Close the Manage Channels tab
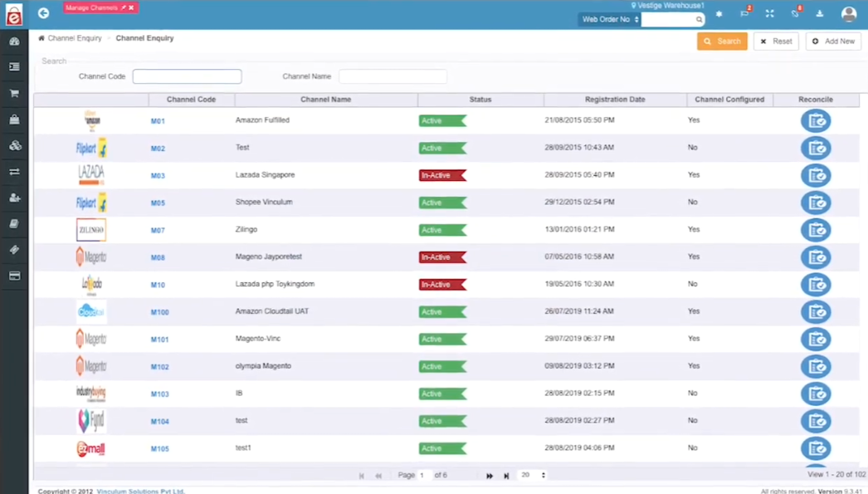This screenshot has width=868, height=494. coord(129,7)
